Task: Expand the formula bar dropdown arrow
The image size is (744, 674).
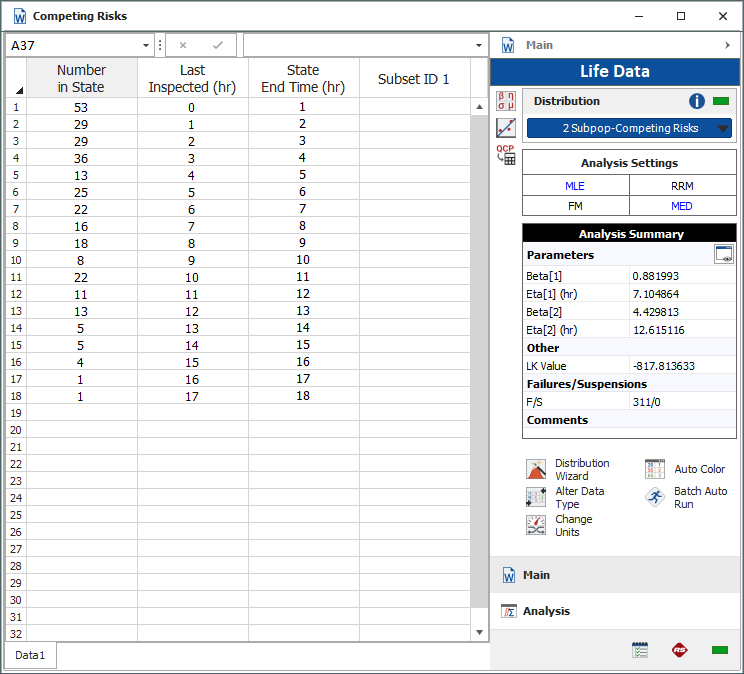Action: 479,45
